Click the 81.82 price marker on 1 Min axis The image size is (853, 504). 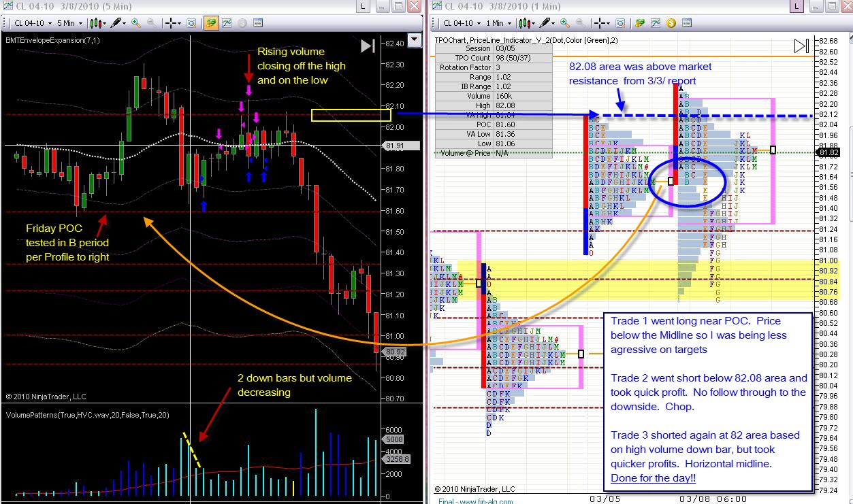pos(830,153)
